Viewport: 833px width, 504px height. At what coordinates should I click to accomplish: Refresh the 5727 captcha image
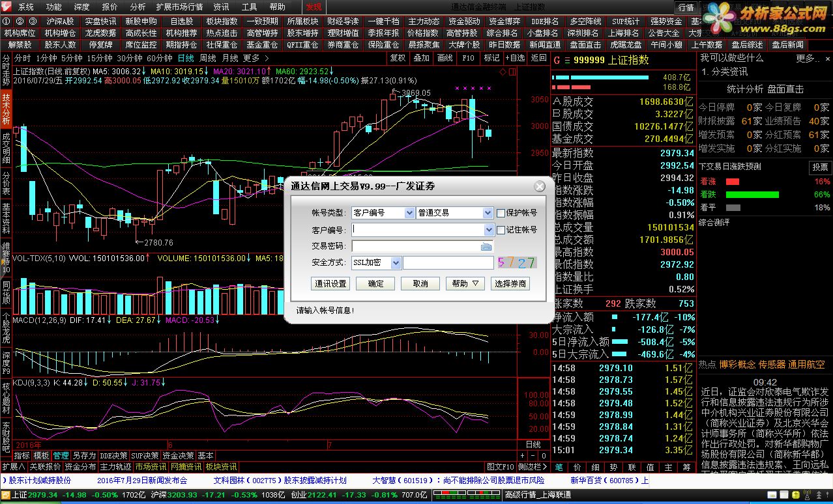coord(517,263)
